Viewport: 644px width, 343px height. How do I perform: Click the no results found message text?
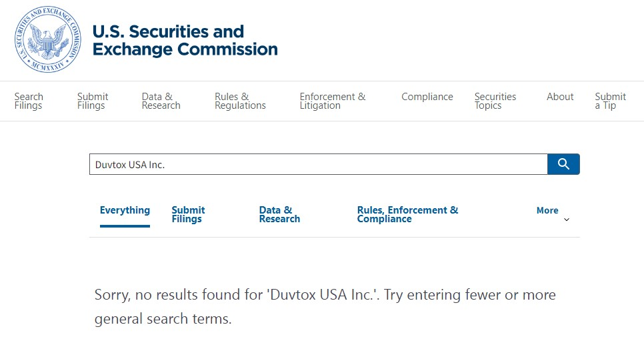325,306
